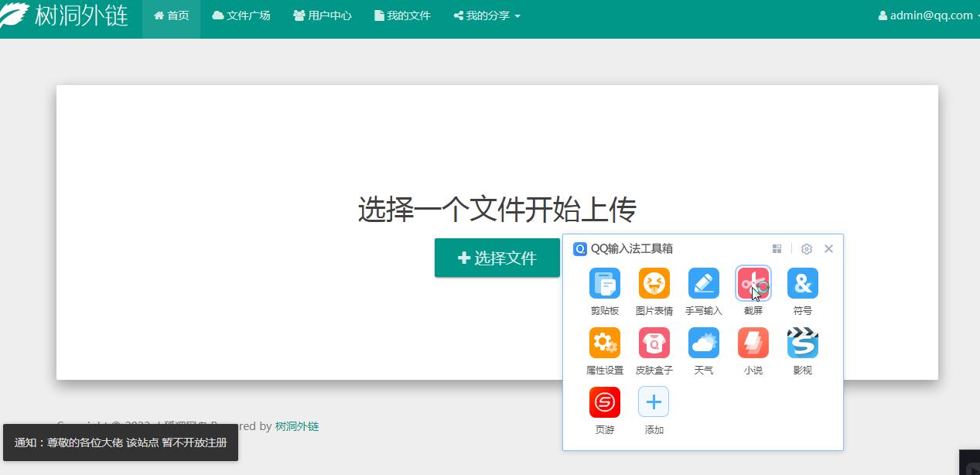Open the 小说 novel tool
980x475 pixels.
point(753,343)
